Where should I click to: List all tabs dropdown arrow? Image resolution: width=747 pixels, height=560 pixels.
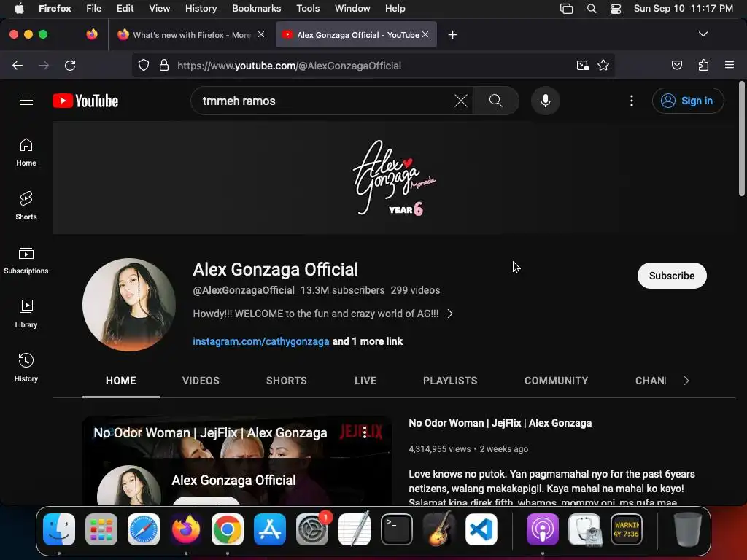pyautogui.click(x=703, y=34)
